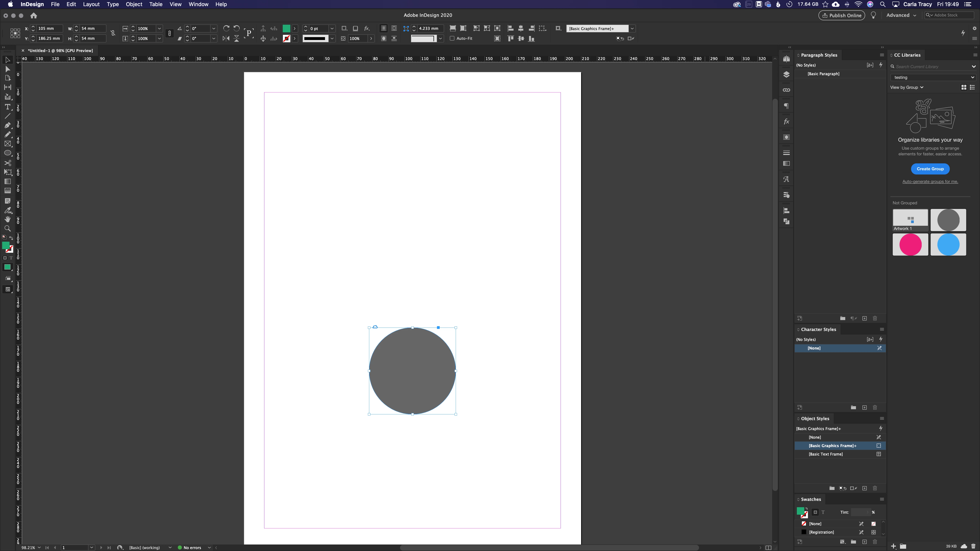Open the zoom level dropdown
The height and width of the screenshot is (551, 980).
tap(39, 548)
